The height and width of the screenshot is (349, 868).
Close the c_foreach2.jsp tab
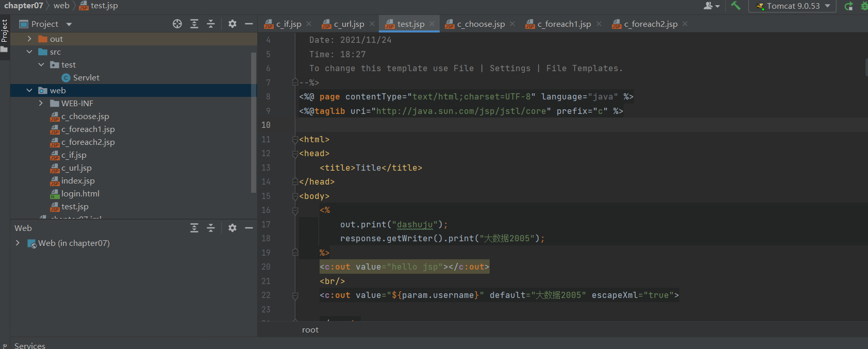(685, 24)
